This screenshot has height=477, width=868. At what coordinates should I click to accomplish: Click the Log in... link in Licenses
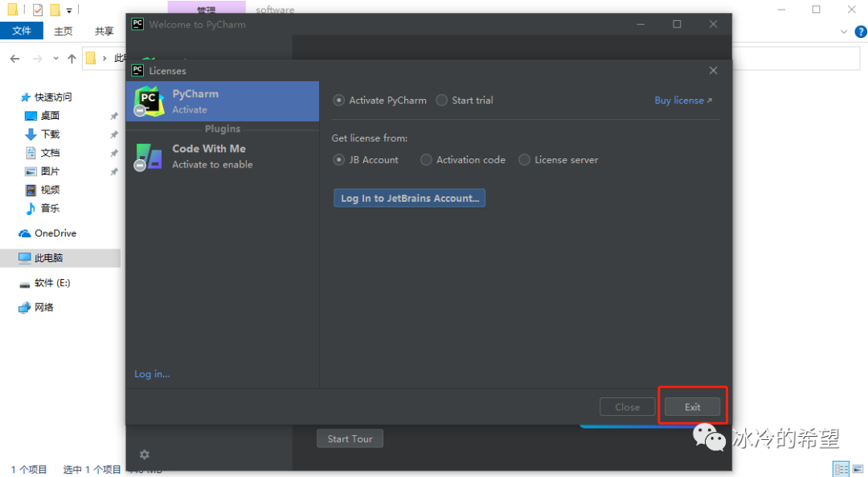(x=152, y=374)
